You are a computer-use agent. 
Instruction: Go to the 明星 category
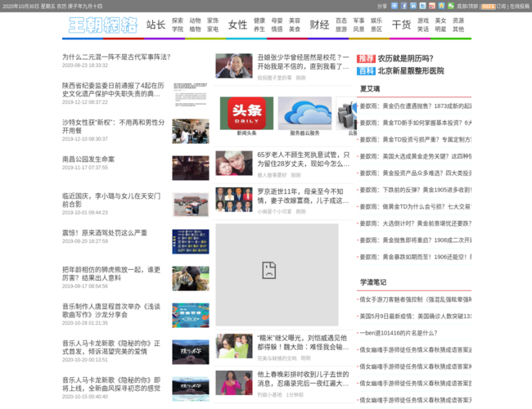(x=440, y=29)
